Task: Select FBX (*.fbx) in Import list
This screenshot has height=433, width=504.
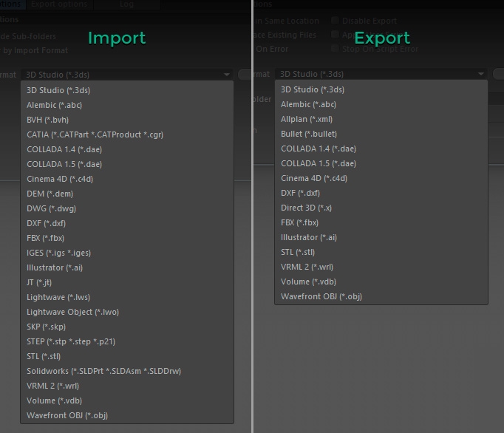Action: [x=127, y=238]
